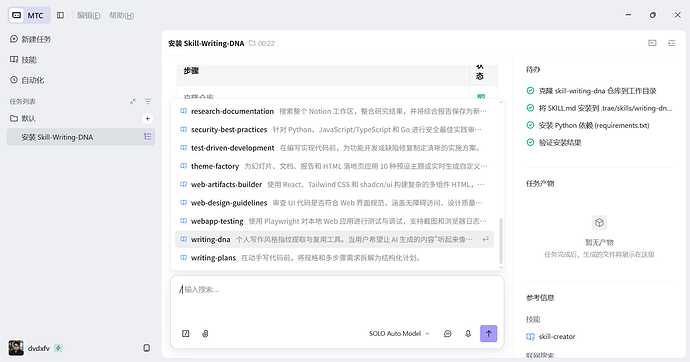Open the task list filter icon
This screenshot has height=362, width=690.
[x=148, y=102]
